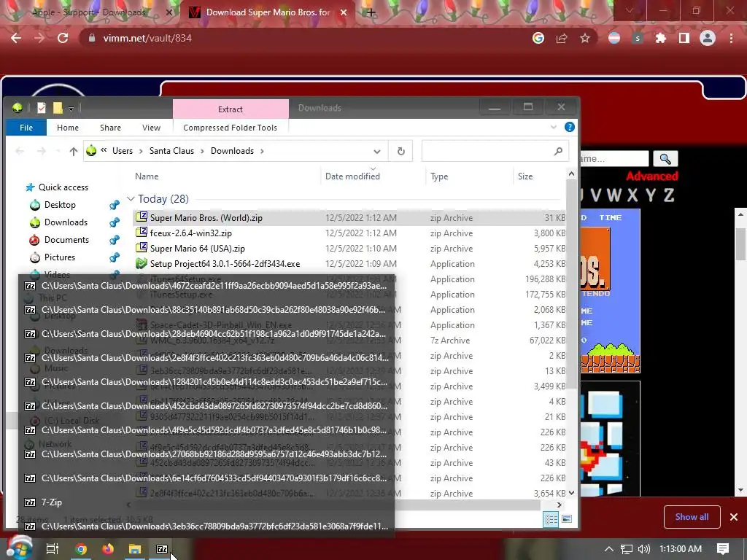747x560 pixels.
Task: Open the Chrome three-dot menu
Action: pyautogui.click(x=731, y=38)
